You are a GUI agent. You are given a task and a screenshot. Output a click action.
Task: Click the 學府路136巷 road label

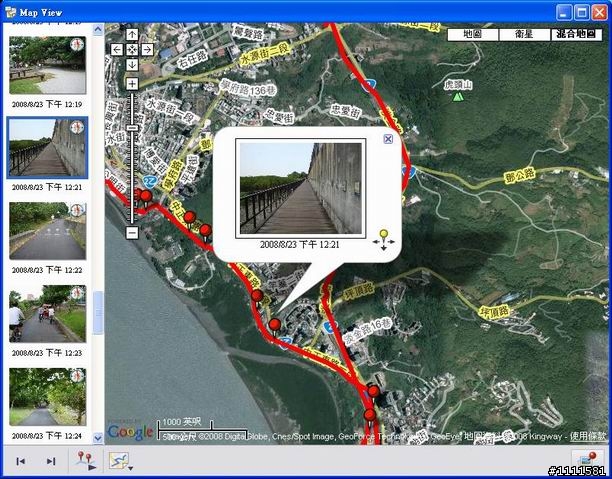tap(247, 88)
